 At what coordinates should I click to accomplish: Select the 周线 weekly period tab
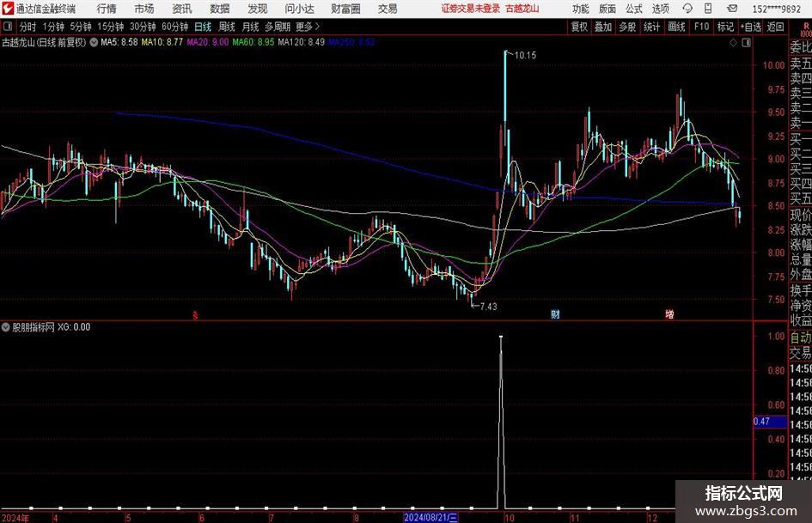pyautogui.click(x=226, y=27)
